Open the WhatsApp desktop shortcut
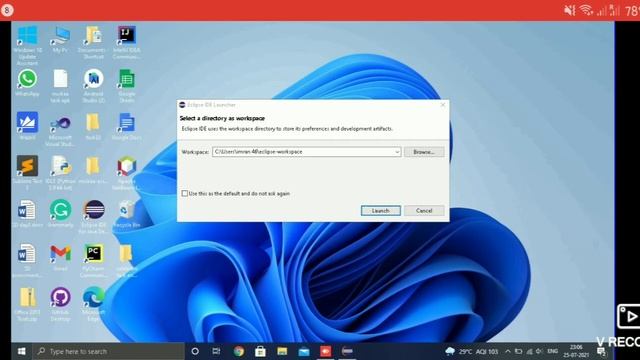This screenshot has width=640, height=360. 27,83
